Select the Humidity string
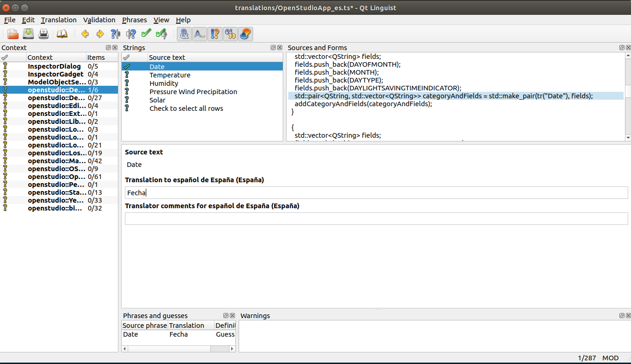631x364 pixels. [202, 83]
